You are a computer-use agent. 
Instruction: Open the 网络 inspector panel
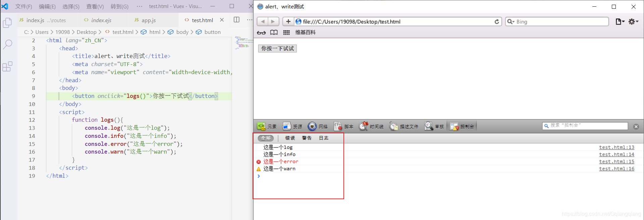(318, 126)
